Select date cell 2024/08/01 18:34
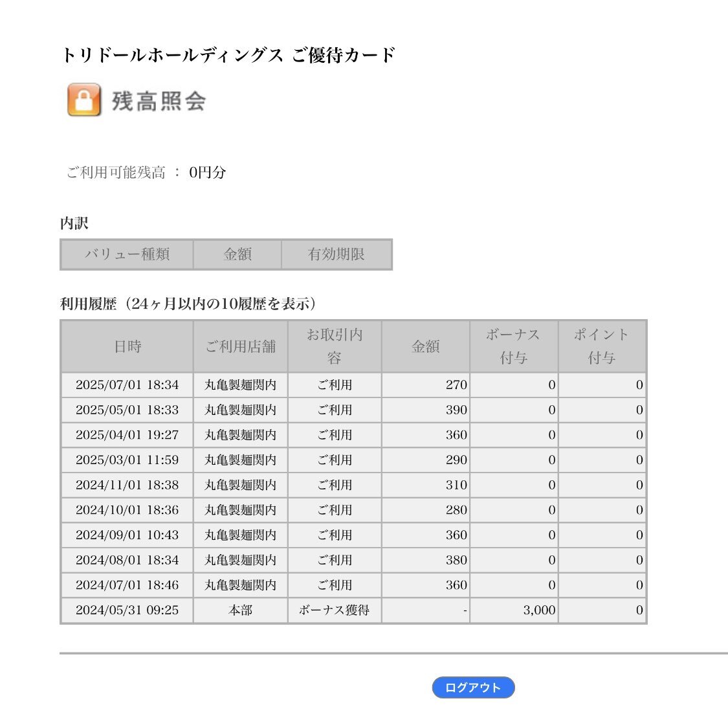The width and height of the screenshot is (728, 725). click(x=127, y=561)
